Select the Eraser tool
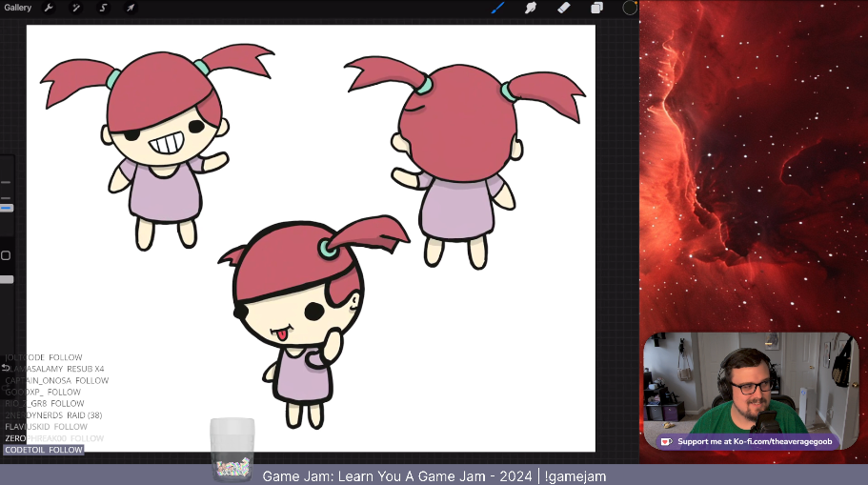The width and height of the screenshot is (868, 485). tap(563, 8)
